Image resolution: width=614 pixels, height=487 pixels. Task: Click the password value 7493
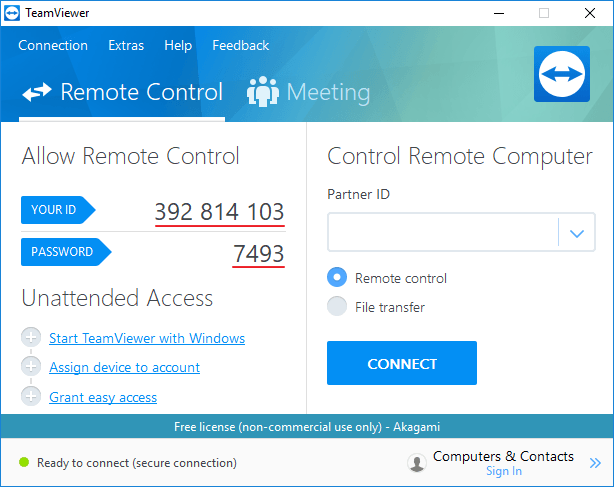point(258,254)
